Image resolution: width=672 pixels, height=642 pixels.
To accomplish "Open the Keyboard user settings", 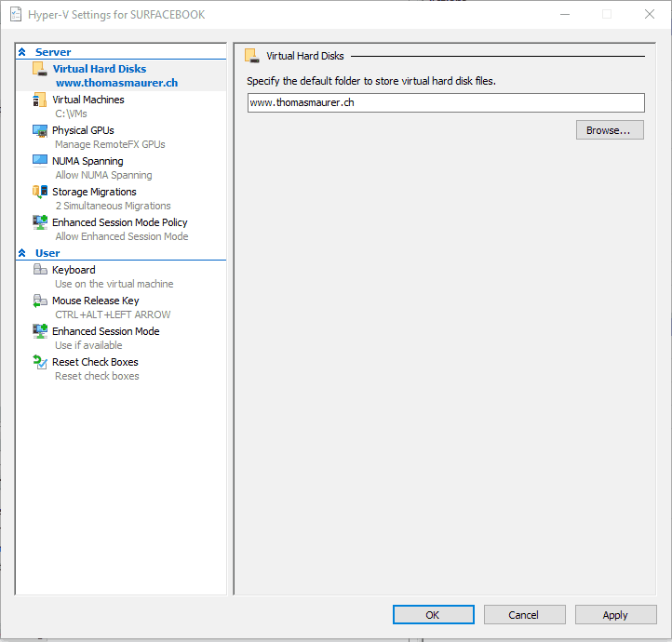I will [x=74, y=270].
